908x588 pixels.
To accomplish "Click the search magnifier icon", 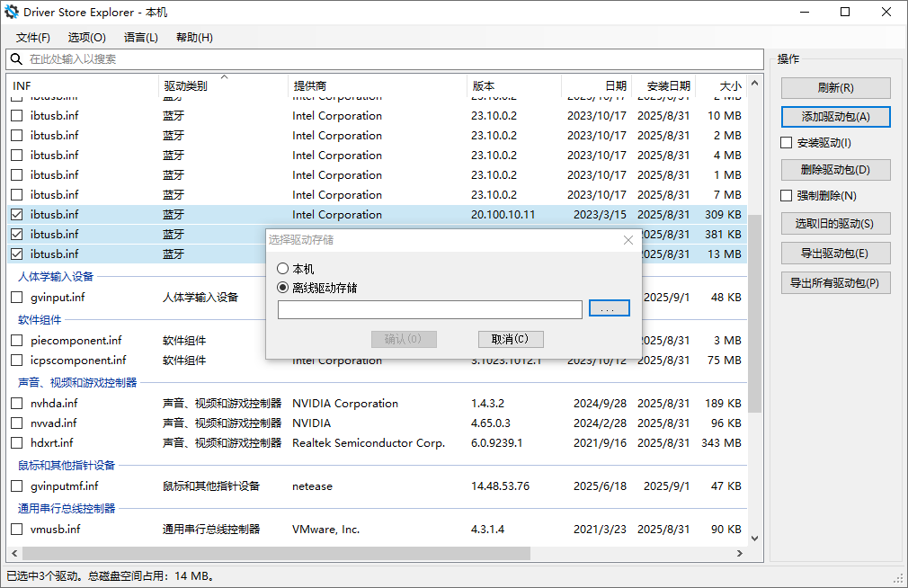I will click(17, 58).
